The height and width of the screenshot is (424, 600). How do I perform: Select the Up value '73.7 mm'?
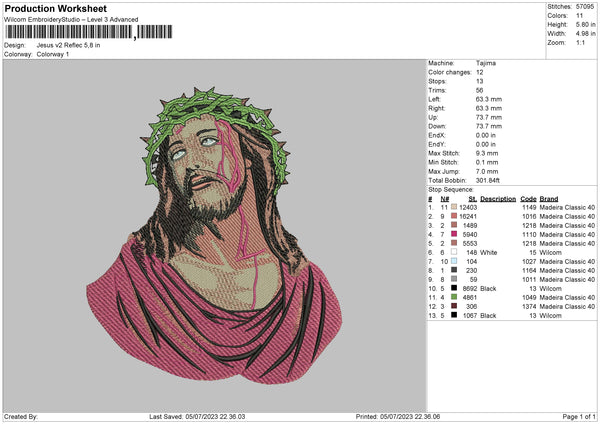[x=489, y=117]
